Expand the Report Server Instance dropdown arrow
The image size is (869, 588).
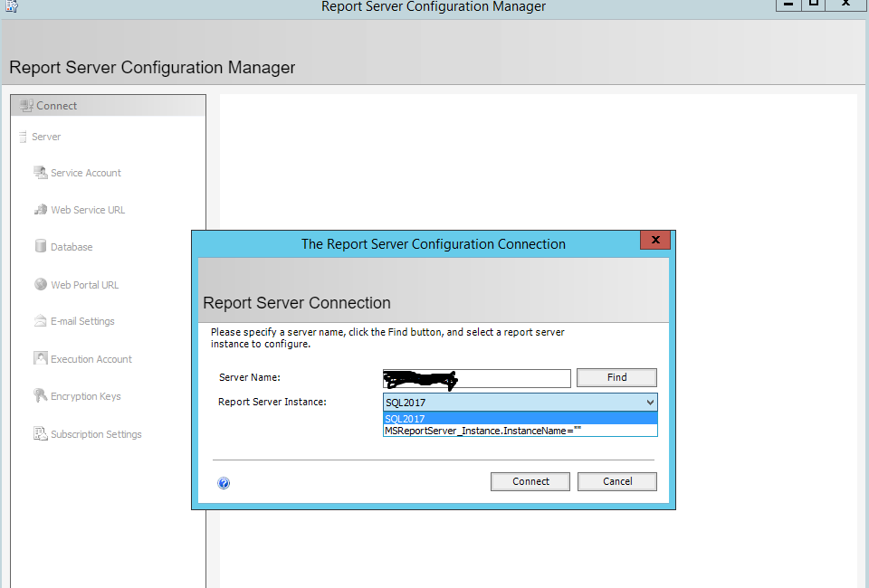[x=650, y=403]
